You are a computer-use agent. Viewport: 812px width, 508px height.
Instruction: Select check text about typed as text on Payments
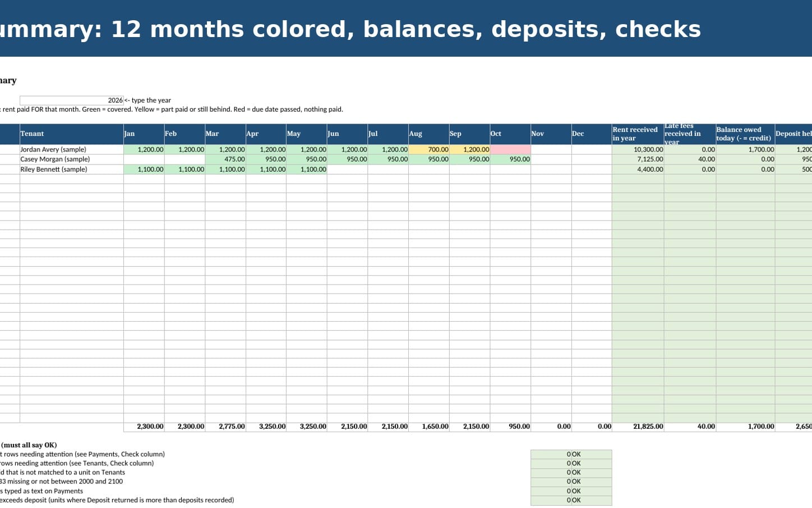pos(41,491)
